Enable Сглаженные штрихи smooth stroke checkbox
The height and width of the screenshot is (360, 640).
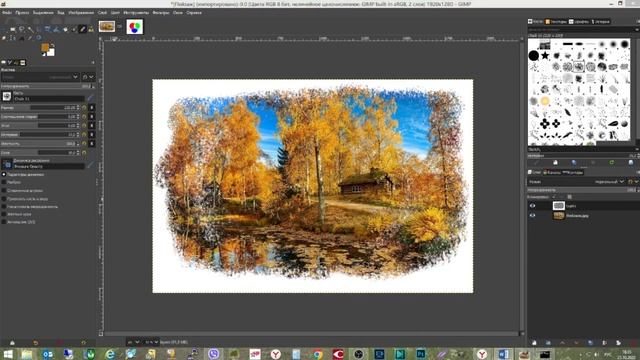[x=4, y=191]
